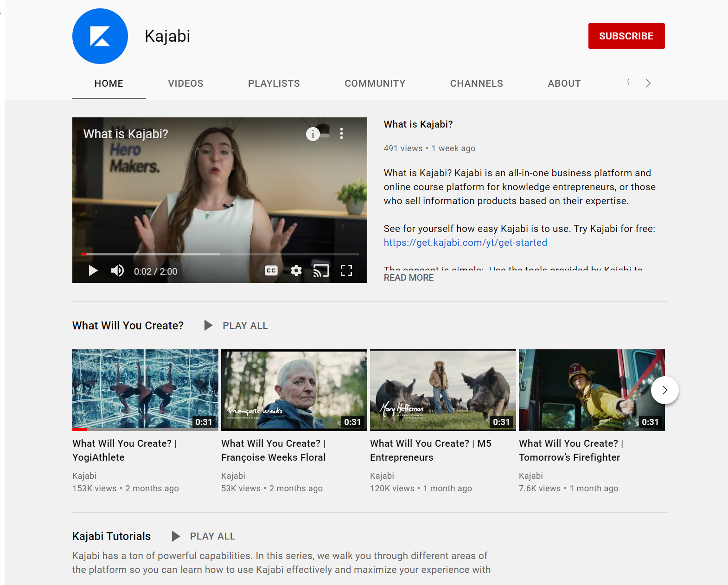Open the M5 Entrepreneurs video thumbnail
Image resolution: width=728 pixels, height=585 pixels.
click(x=443, y=390)
